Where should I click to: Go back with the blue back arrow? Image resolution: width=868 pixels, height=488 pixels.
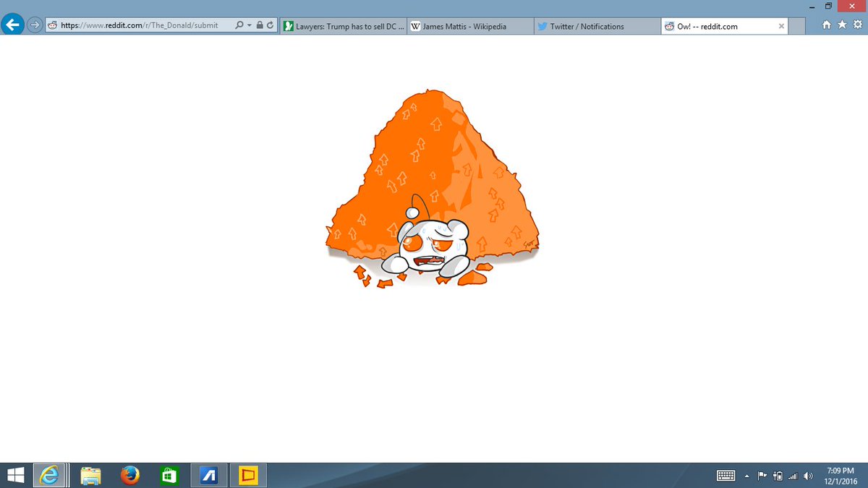[x=12, y=25]
